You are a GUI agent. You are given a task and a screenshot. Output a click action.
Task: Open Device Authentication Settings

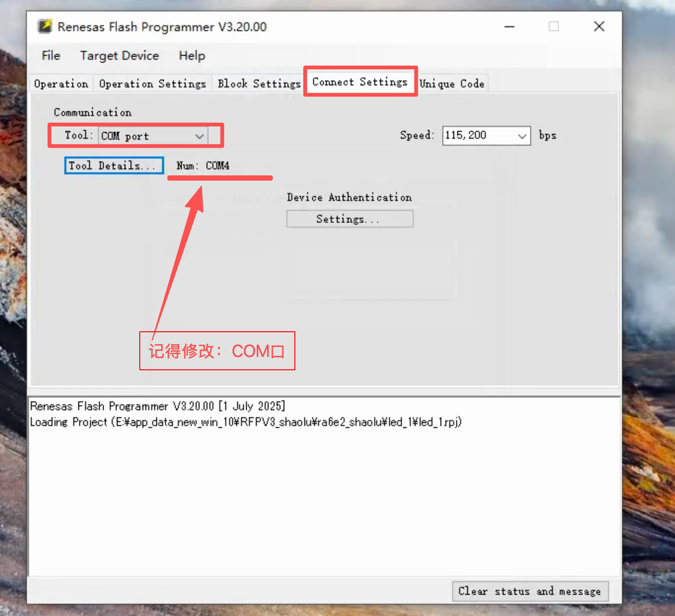tap(350, 219)
